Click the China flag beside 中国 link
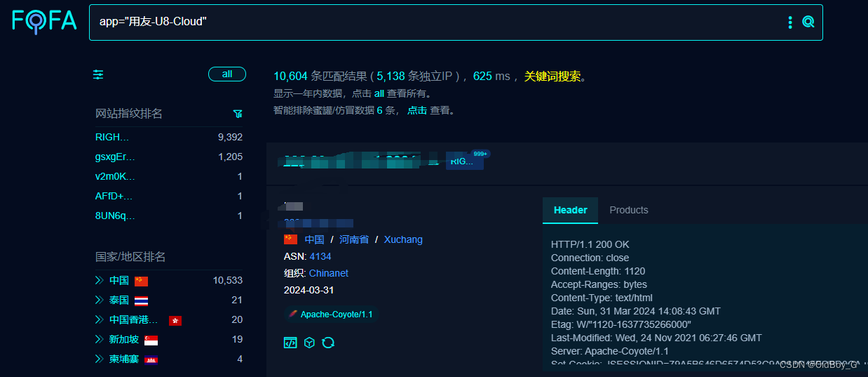868x377 pixels. [x=290, y=239]
